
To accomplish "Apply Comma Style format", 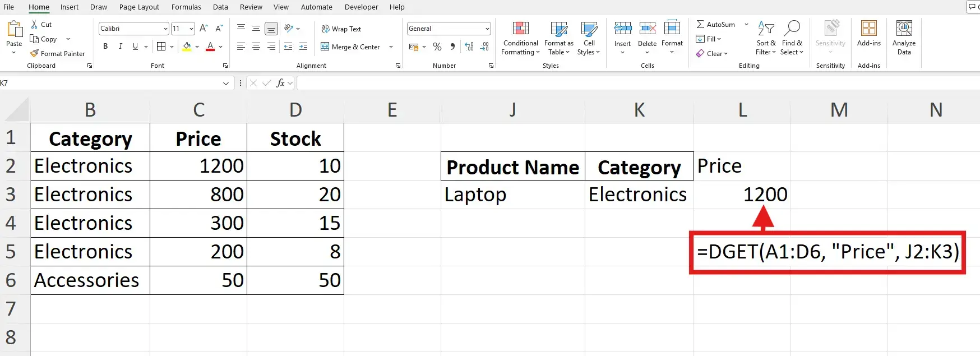I will [x=452, y=47].
